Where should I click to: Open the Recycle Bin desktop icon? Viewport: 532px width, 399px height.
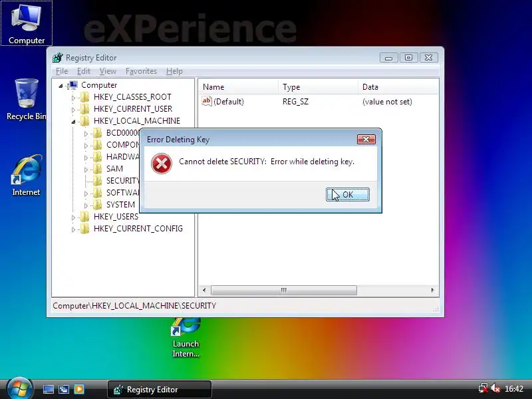coord(26,99)
